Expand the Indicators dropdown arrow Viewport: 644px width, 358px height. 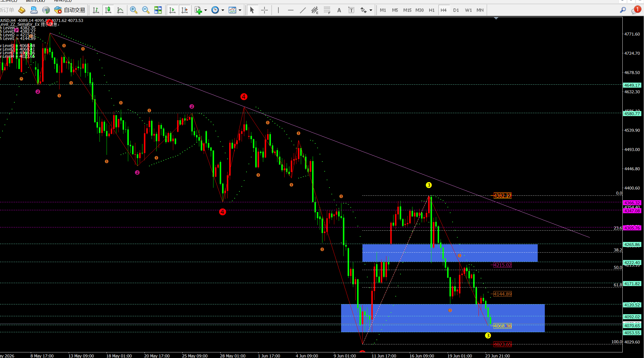(205, 10)
